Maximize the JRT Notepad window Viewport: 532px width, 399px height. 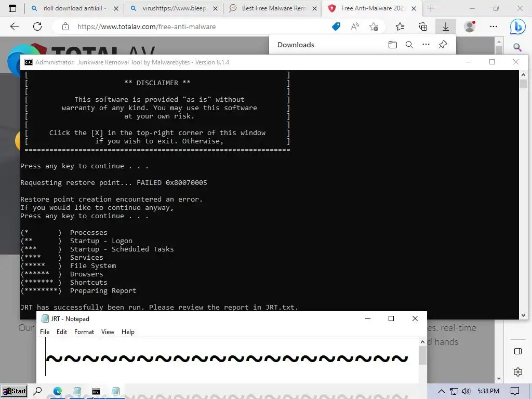pyautogui.click(x=391, y=318)
